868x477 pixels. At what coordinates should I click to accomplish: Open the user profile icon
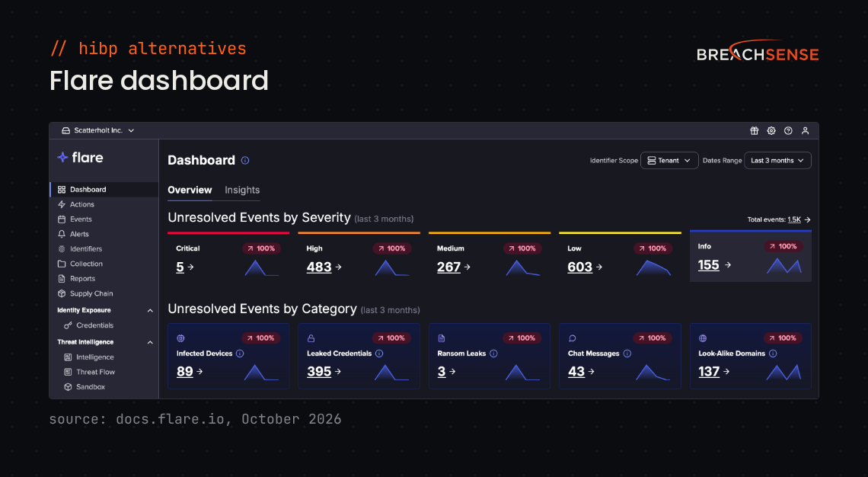point(806,131)
